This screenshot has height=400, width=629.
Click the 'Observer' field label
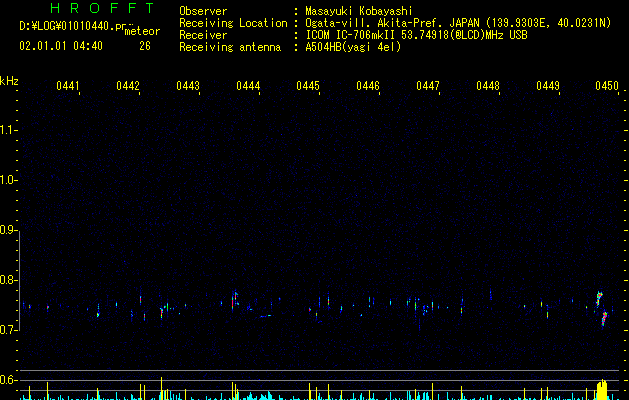click(x=203, y=11)
